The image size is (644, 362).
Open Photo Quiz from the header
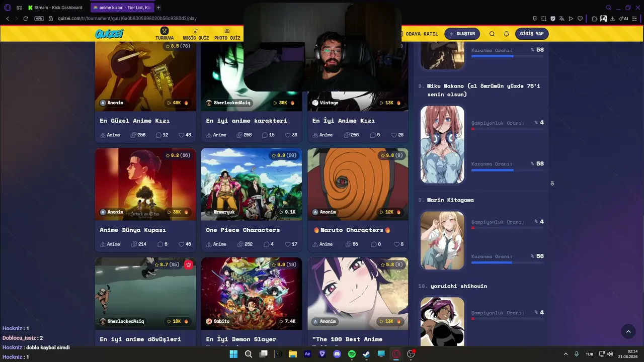click(227, 34)
